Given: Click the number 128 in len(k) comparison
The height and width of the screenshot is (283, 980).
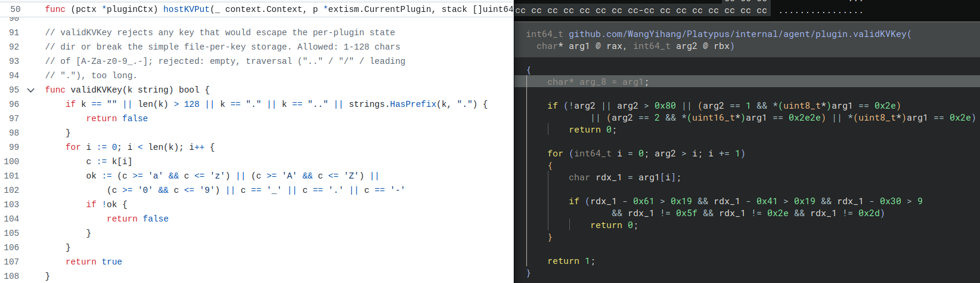Looking at the screenshot, I should tap(192, 104).
